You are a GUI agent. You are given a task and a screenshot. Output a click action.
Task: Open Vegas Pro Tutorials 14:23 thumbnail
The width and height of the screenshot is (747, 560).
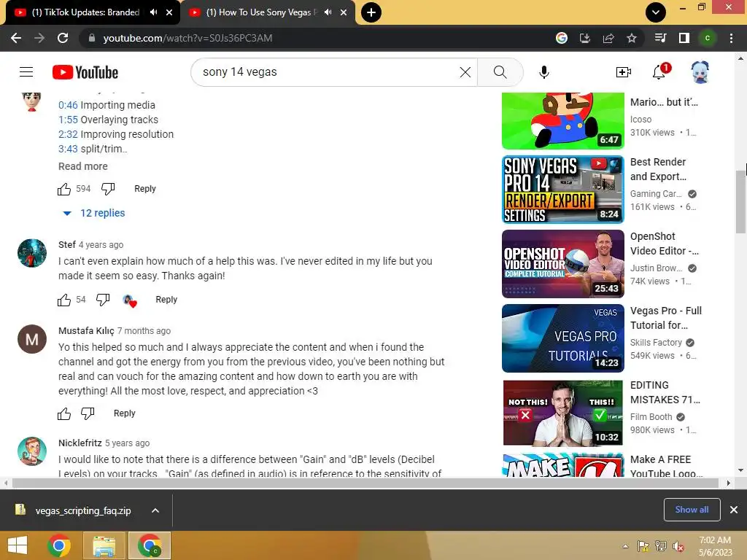coord(562,338)
